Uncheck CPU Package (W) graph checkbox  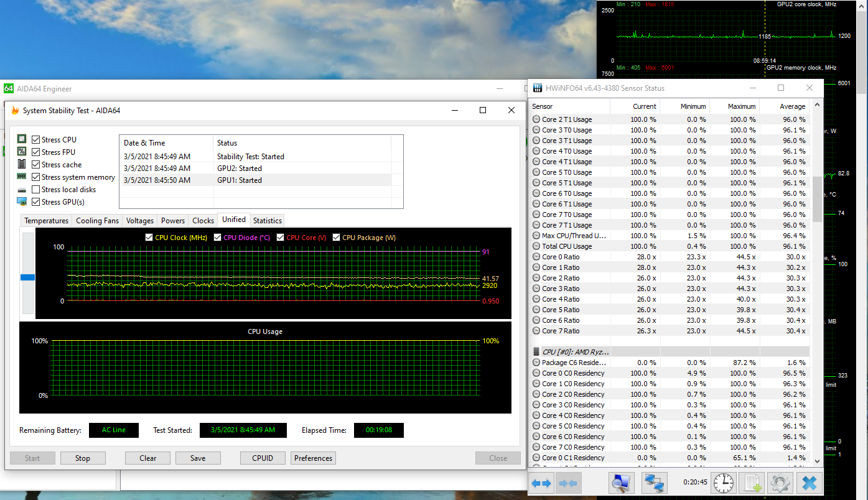pyautogui.click(x=336, y=238)
